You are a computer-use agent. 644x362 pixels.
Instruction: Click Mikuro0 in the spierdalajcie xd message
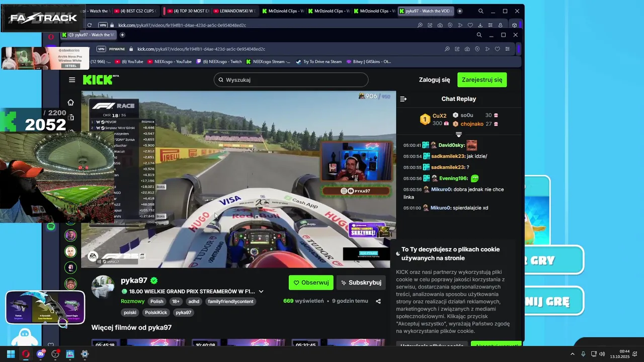(441, 208)
